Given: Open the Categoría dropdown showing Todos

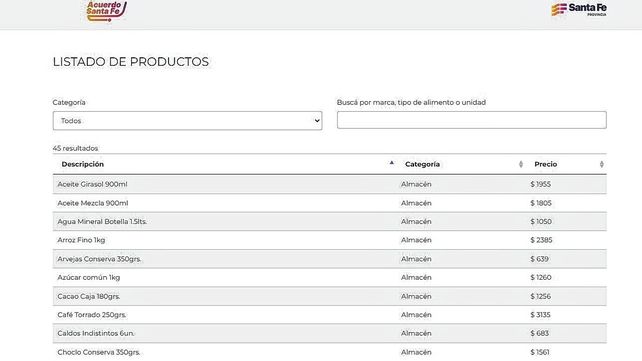Looking at the screenshot, I should point(188,121).
